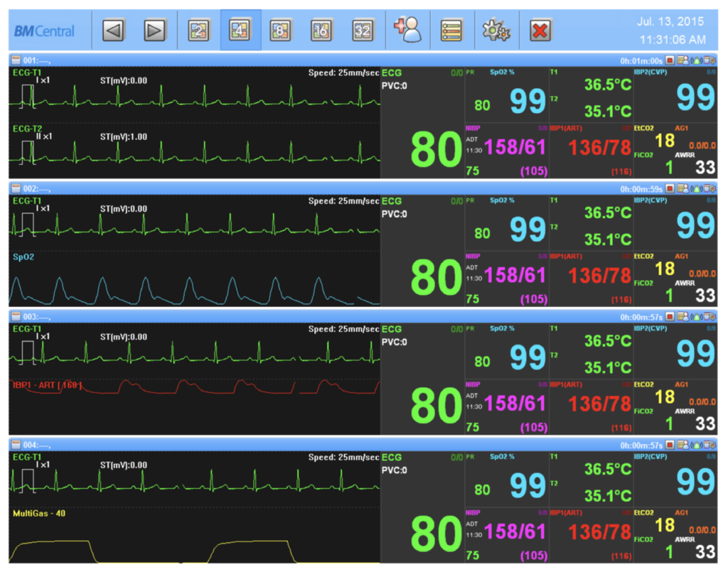Click the 0h:01m:00s timer for bed 001

point(641,61)
